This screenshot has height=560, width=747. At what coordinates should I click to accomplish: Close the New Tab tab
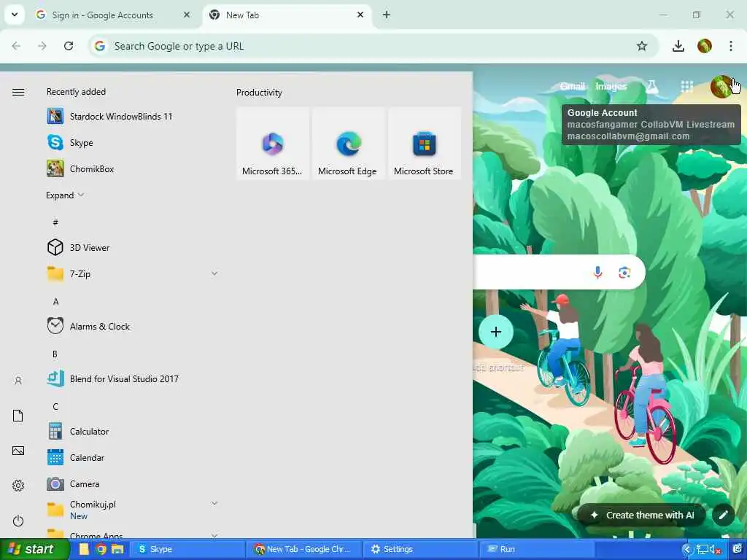(360, 15)
